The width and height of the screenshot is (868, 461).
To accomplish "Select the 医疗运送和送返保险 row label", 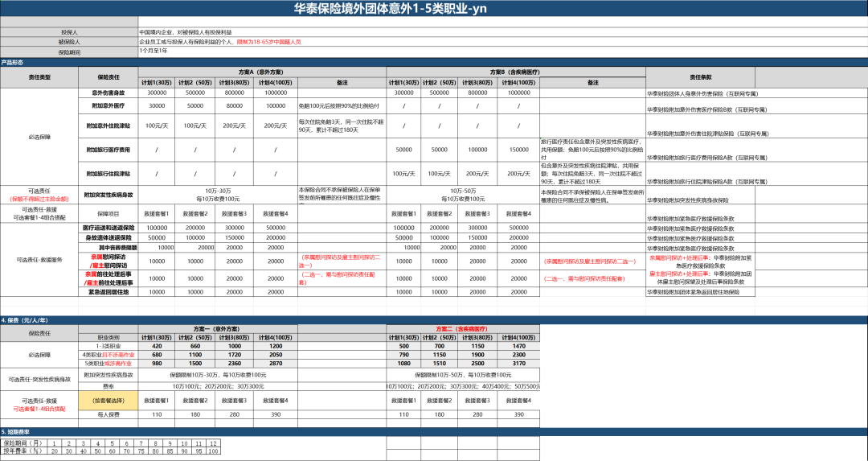I will coord(108,228).
